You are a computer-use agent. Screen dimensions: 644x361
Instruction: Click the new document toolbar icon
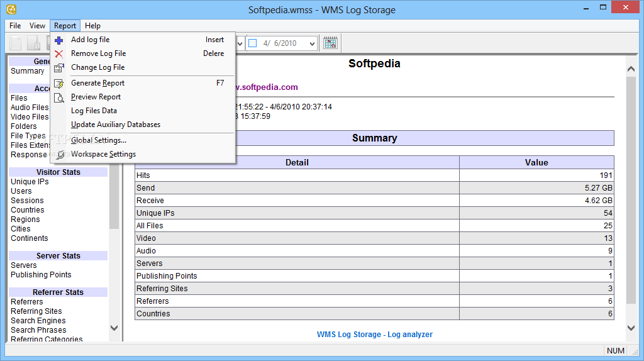[x=16, y=43]
